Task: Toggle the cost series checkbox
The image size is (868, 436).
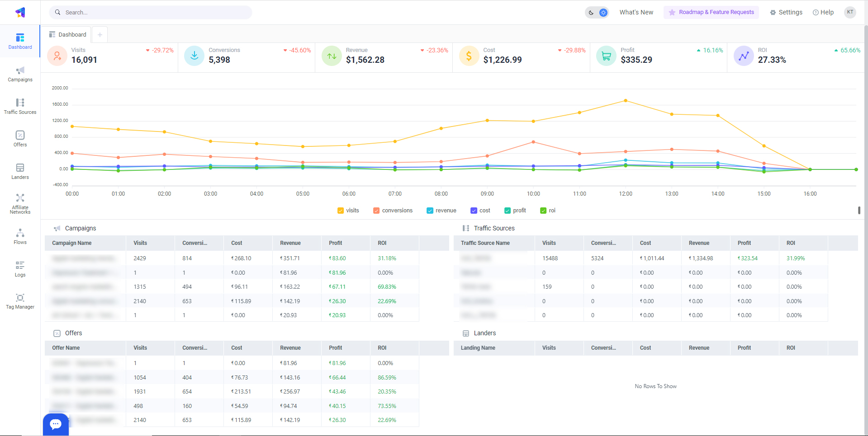Action: (474, 211)
